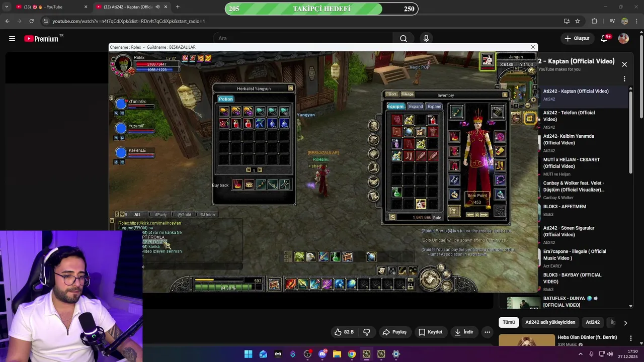The image size is (644, 362).
Task: Rotate character preview right arrow
Action: pos(485,215)
